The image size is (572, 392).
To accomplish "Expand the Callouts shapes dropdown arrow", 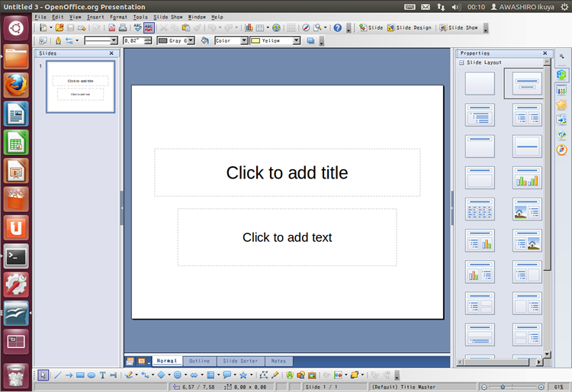I will click(x=235, y=375).
